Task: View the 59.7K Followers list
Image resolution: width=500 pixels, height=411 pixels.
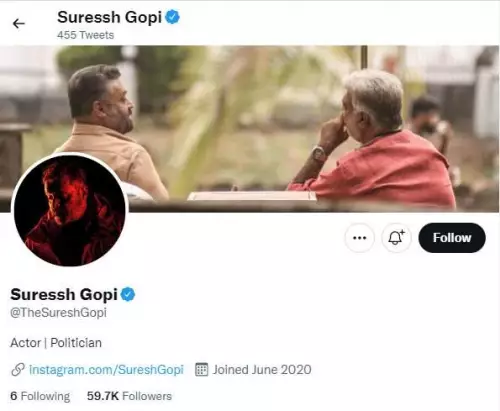Action: pos(129,396)
